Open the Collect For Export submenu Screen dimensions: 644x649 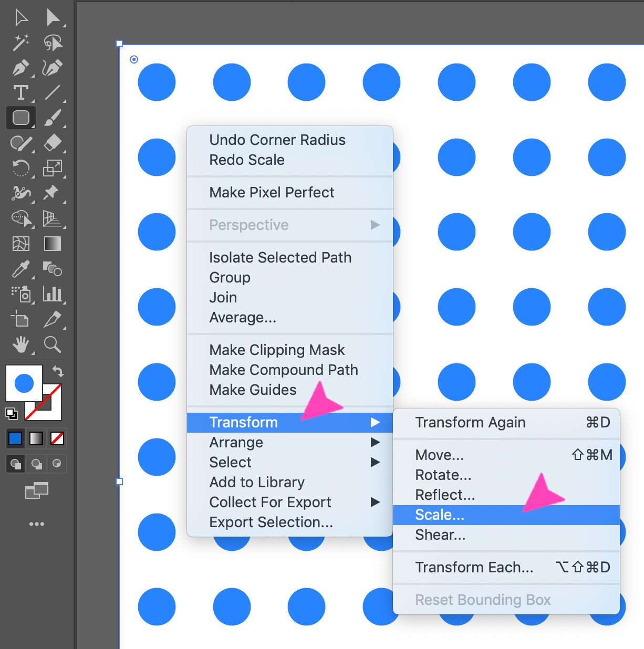tap(271, 502)
